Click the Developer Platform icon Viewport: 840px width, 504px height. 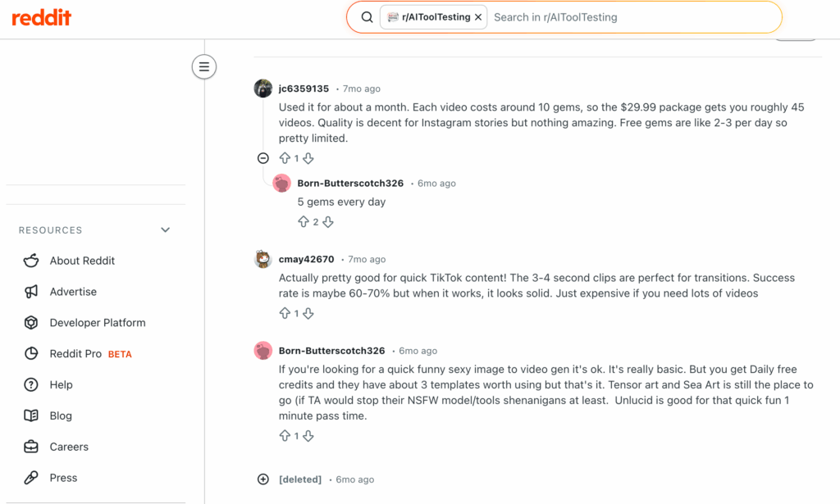(30, 322)
